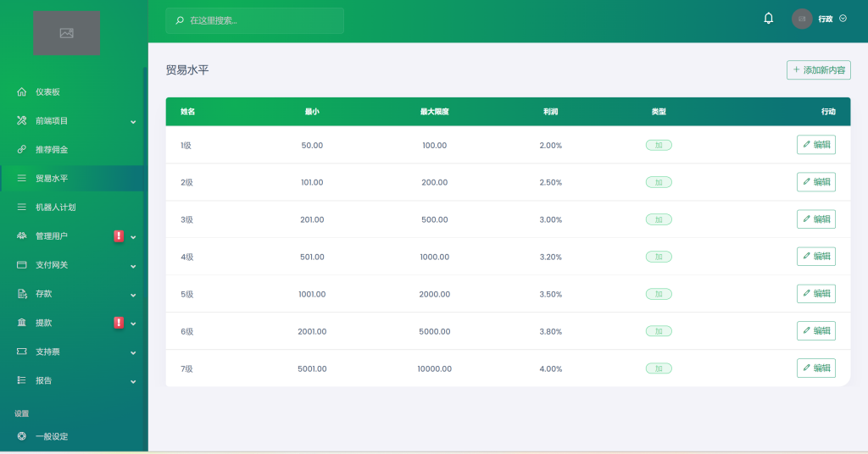The height and width of the screenshot is (454, 868).
Task: Click the admin avatar in the header
Action: [x=802, y=19]
